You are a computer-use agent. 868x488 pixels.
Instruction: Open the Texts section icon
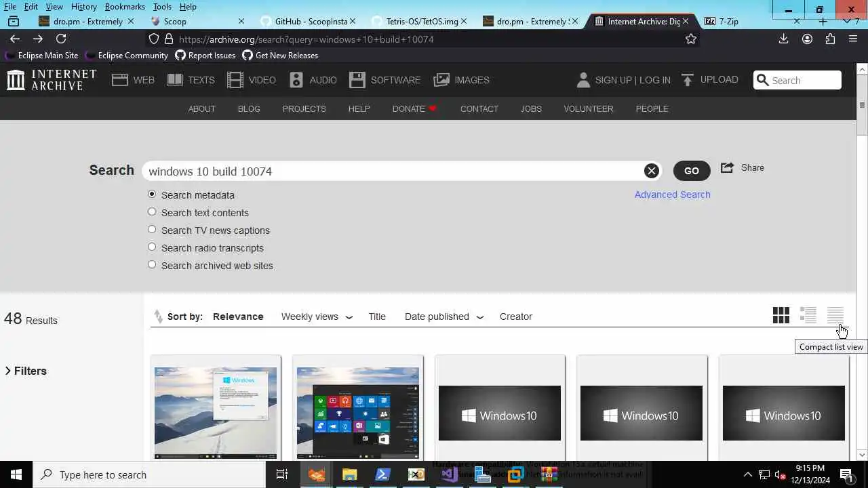[x=175, y=80]
